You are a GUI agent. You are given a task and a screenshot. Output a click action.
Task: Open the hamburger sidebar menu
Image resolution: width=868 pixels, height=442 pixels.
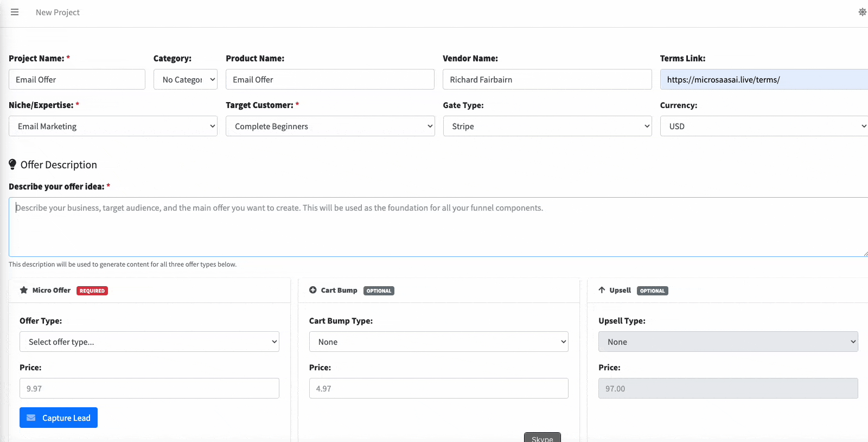(15, 12)
